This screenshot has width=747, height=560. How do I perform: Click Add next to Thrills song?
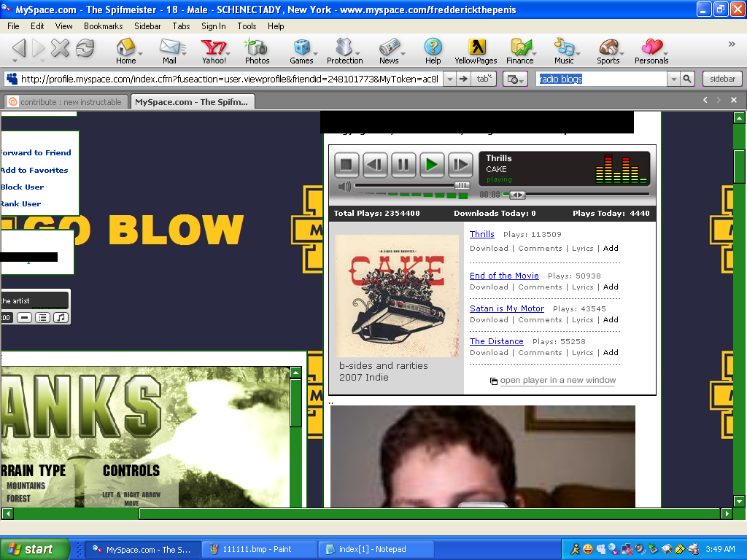[x=611, y=248]
